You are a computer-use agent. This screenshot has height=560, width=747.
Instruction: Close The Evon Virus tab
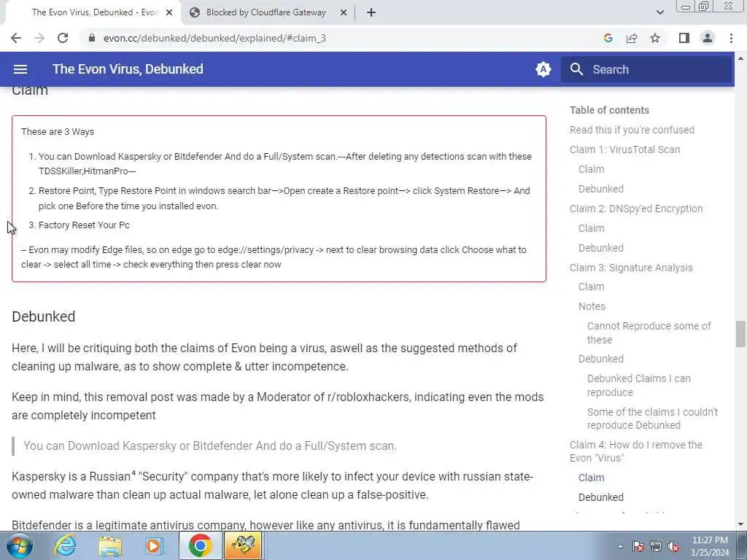click(169, 13)
